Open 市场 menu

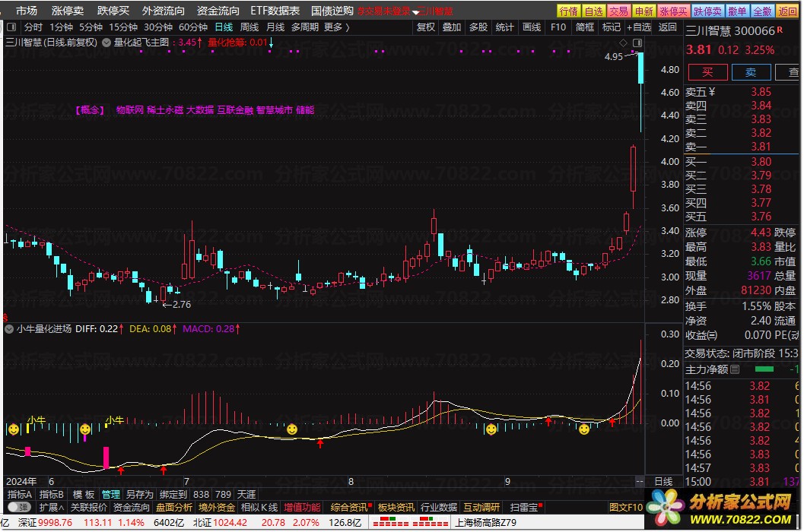[26, 11]
